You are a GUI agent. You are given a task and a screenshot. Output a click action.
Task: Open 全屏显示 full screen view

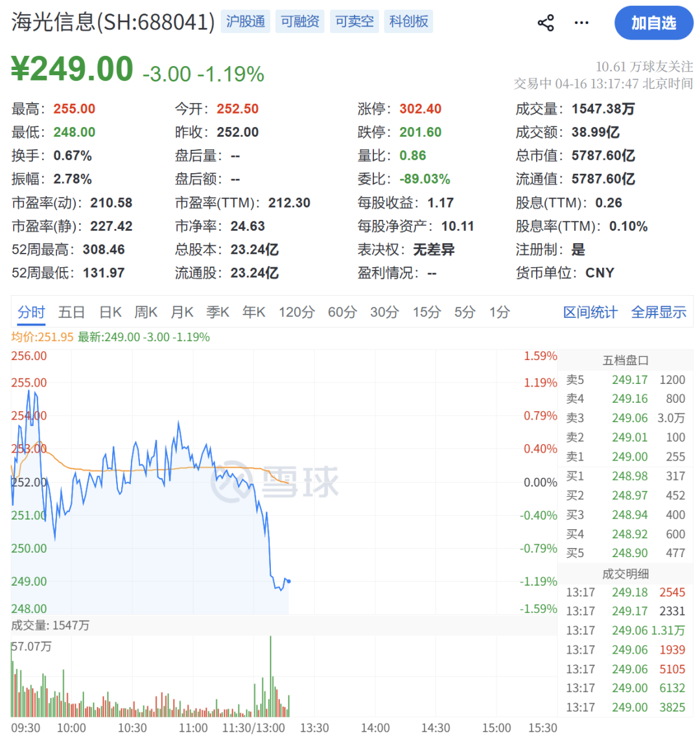tap(659, 312)
